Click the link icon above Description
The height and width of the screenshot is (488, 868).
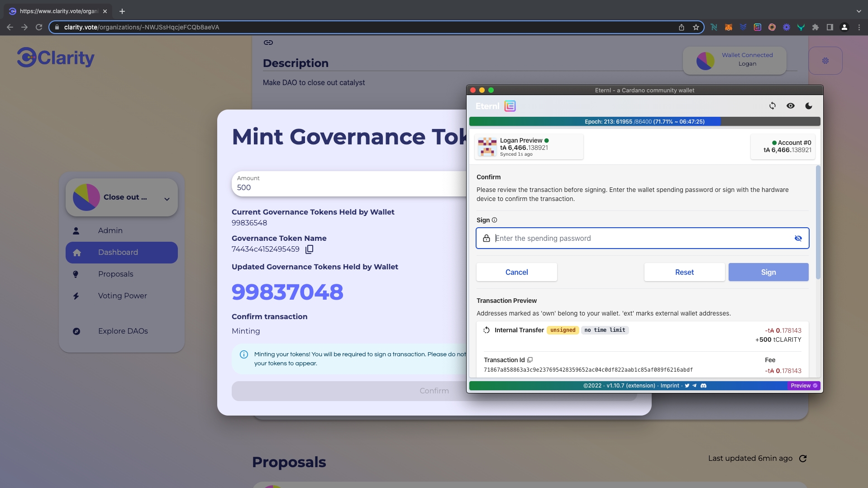[268, 43]
